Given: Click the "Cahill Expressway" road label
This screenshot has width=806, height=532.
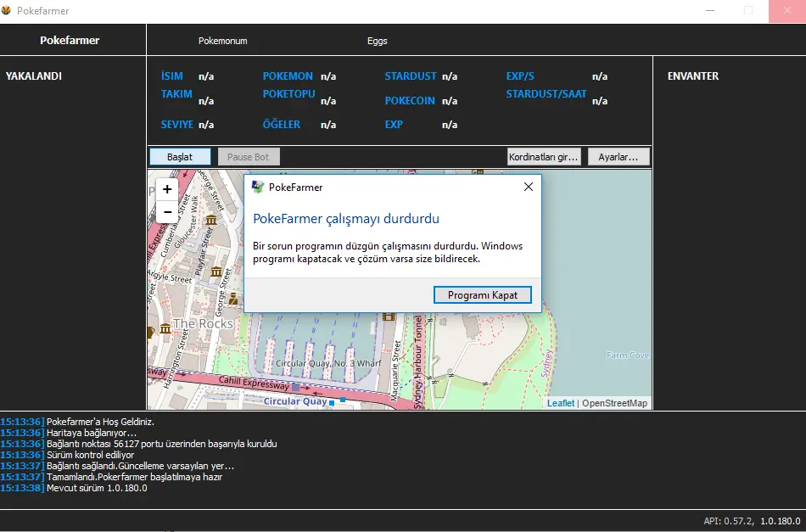Looking at the screenshot, I should [254, 383].
